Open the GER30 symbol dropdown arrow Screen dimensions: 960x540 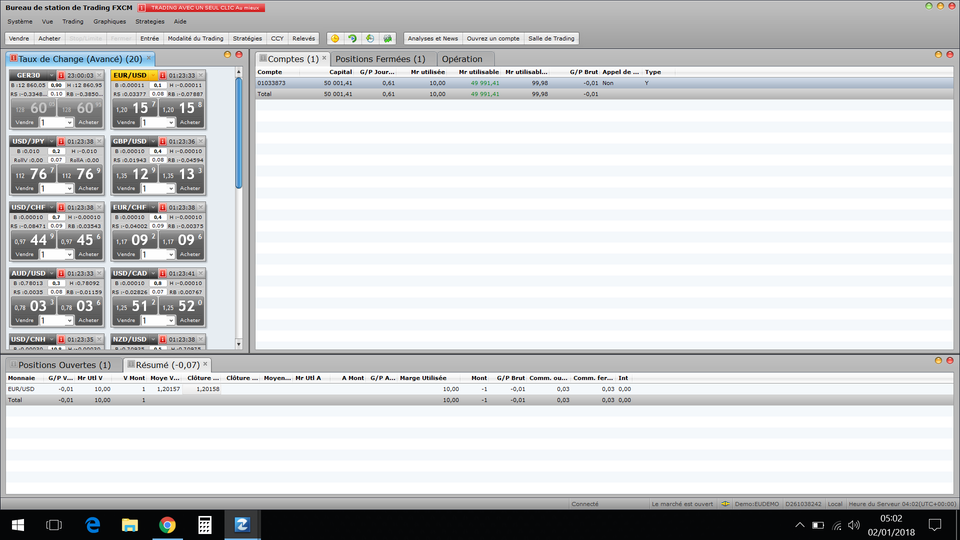click(51, 75)
